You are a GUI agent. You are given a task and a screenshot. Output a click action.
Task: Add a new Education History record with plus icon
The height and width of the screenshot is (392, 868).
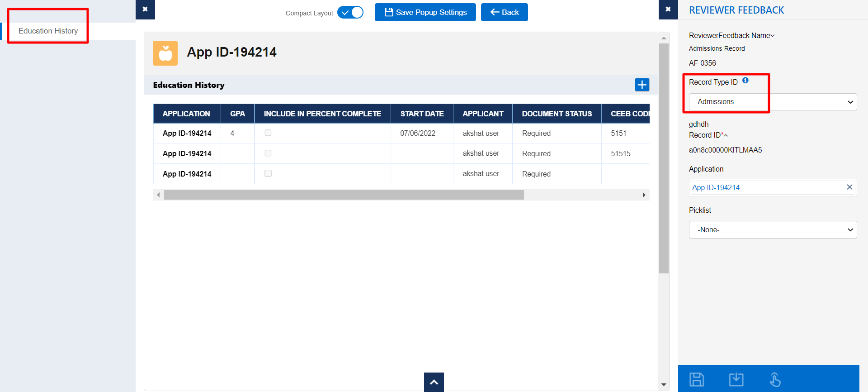click(642, 85)
